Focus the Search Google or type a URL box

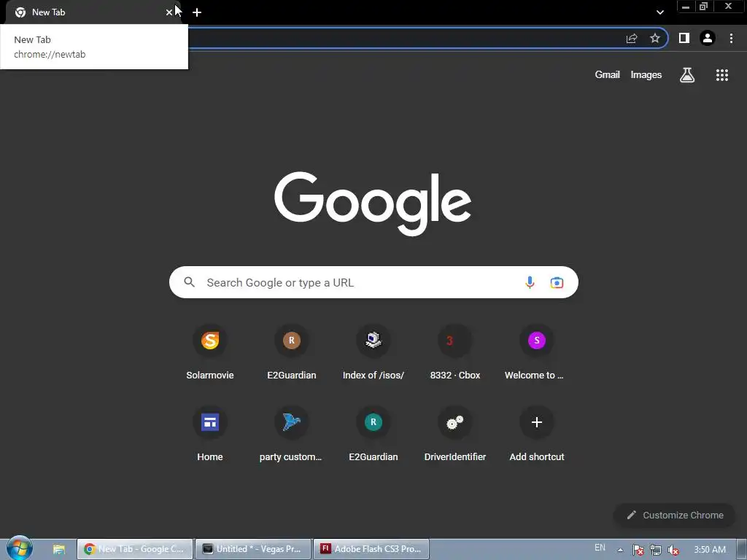click(x=373, y=282)
